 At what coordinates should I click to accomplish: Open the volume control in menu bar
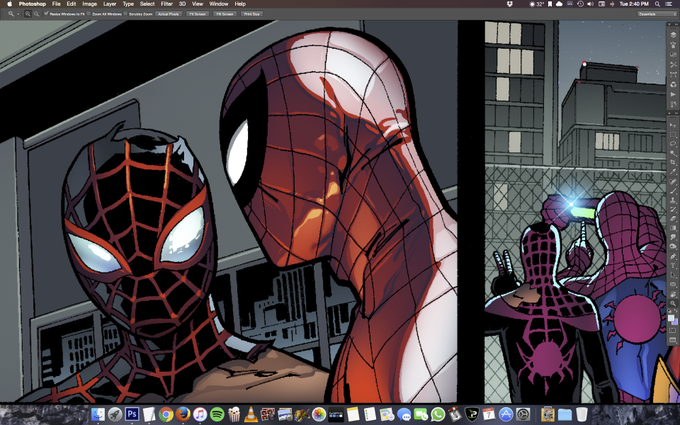pos(590,4)
